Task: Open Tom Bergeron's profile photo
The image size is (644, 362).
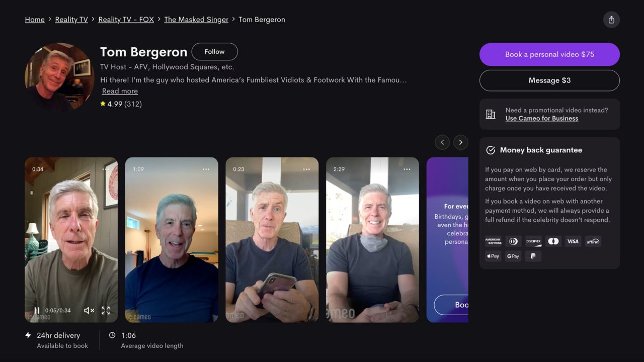Action: [59, 77]
